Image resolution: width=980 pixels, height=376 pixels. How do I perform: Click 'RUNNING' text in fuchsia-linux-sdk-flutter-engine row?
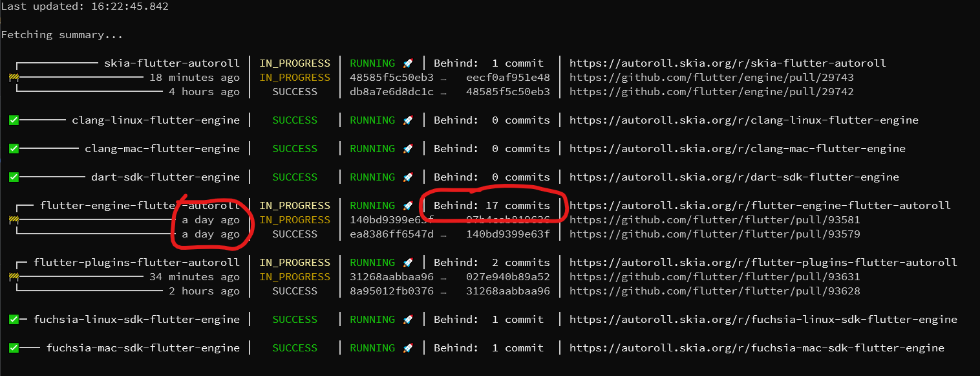click(x=372, y=320)
